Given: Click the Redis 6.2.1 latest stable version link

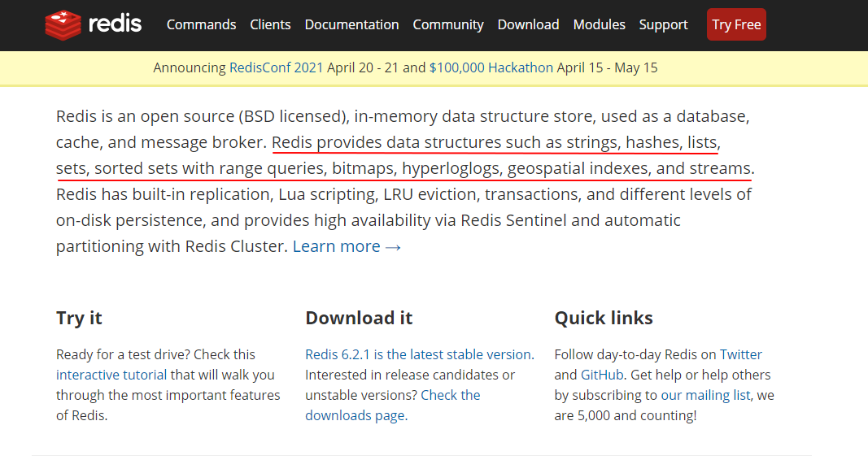Looking at the screenshot, I should click(419, 354).
